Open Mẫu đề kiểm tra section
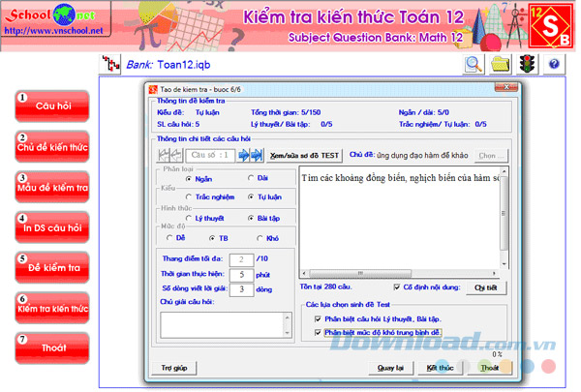 coord(52,187)
